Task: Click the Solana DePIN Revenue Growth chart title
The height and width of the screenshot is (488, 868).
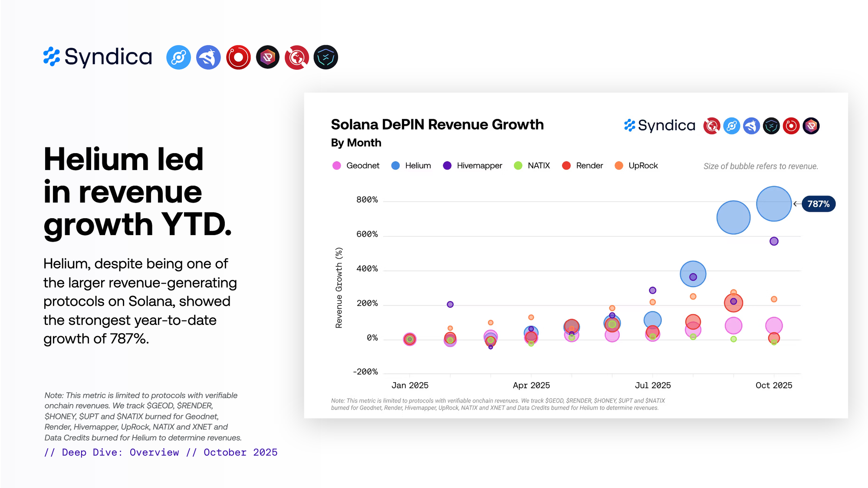Action: [437, 124]
